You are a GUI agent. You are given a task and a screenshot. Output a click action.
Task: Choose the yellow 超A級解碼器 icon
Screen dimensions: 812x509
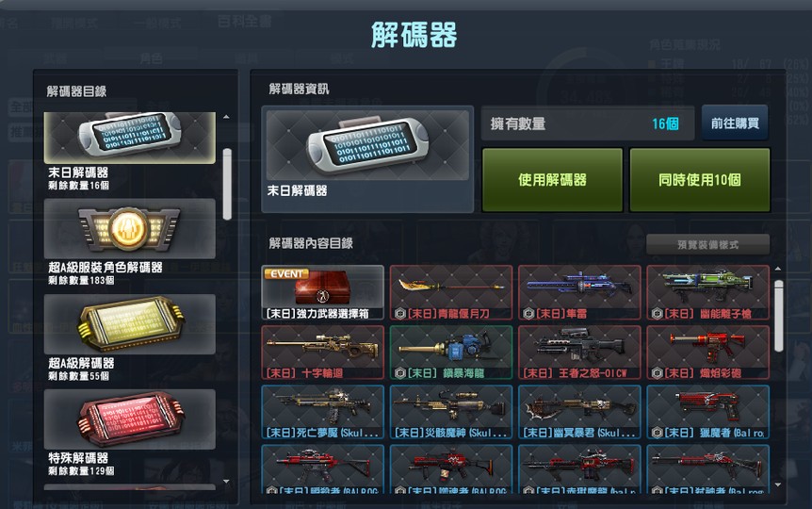(129, 324)
